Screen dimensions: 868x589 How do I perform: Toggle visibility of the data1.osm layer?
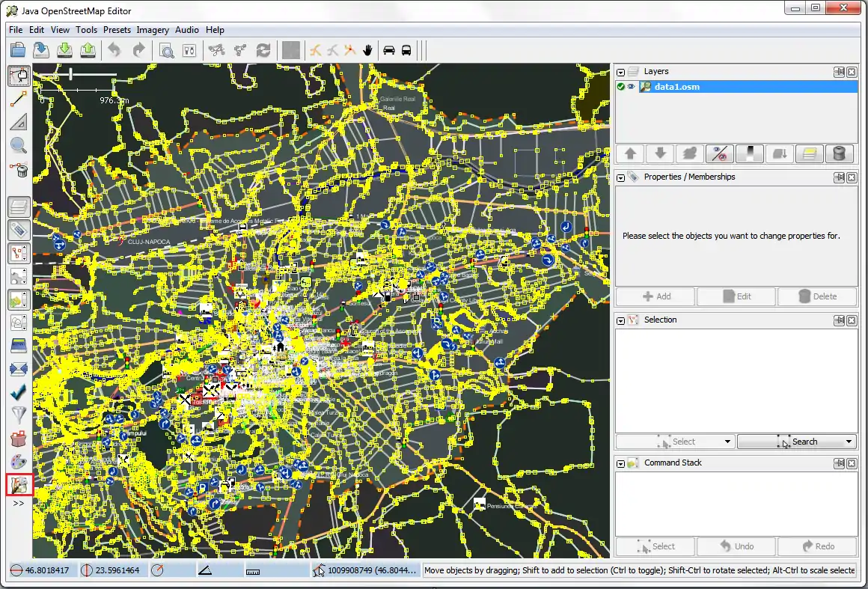coord(631,86)
